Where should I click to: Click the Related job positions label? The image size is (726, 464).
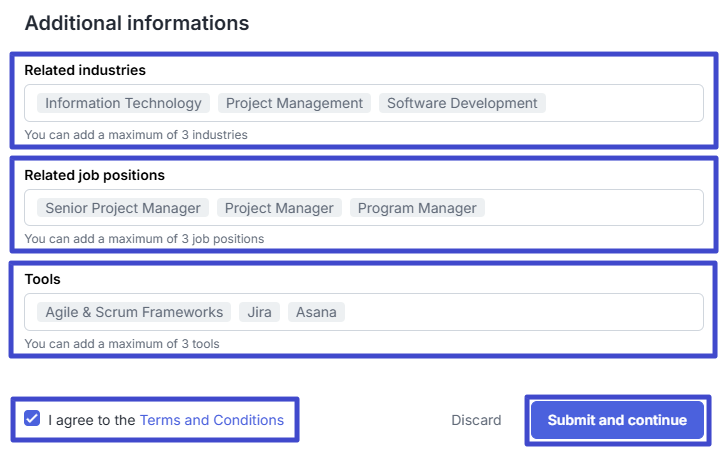click(x=94, y=175)
